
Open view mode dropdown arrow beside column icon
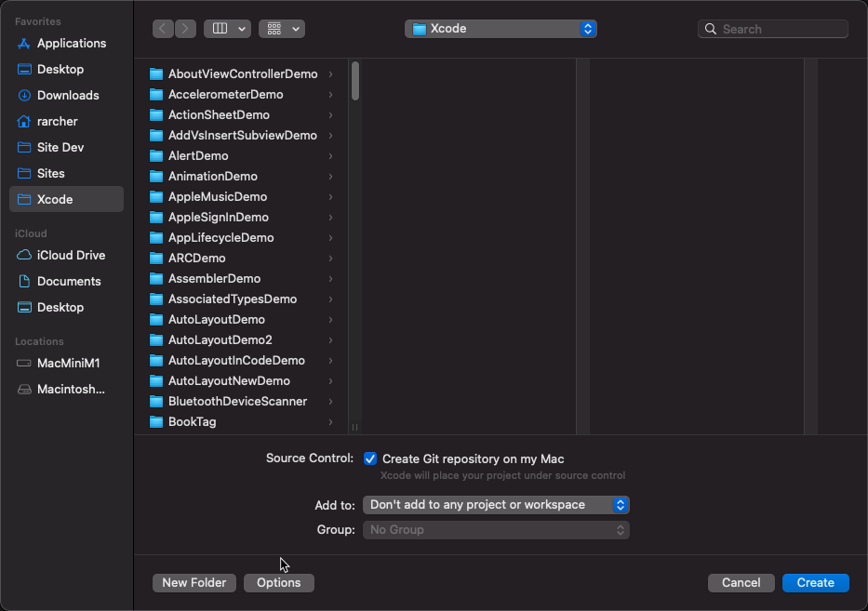click(x=242, y=29)
